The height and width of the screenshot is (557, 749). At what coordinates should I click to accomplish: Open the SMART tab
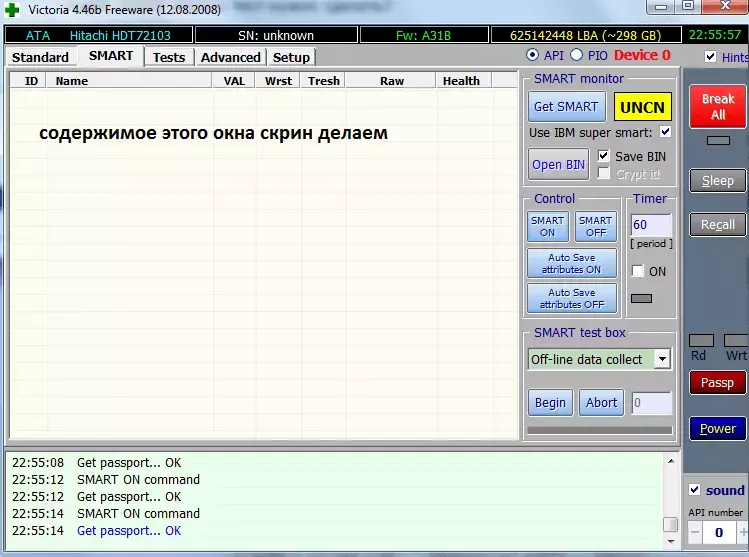(111, 56)
